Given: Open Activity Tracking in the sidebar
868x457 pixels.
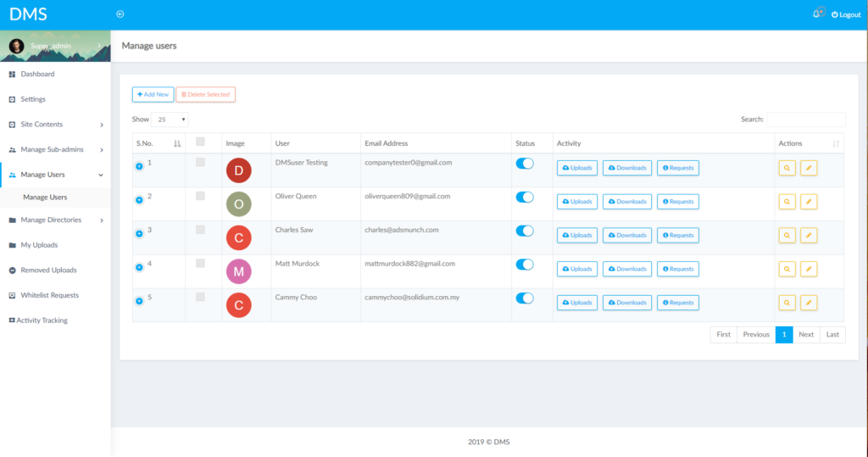Looking at the screenshot, I should click(42, 320).
